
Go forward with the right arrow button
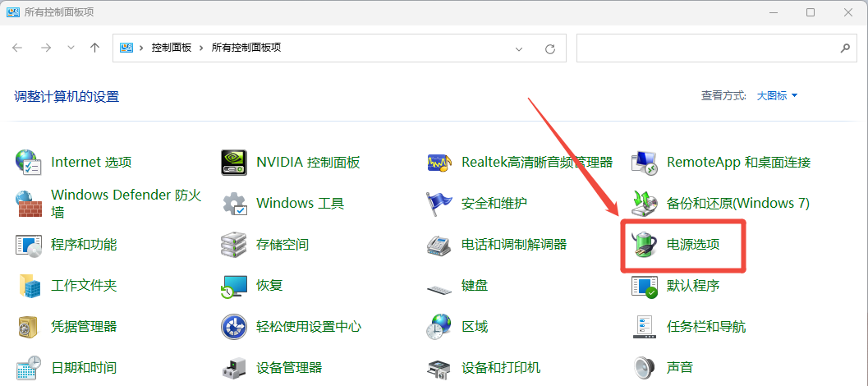[46, 48]
